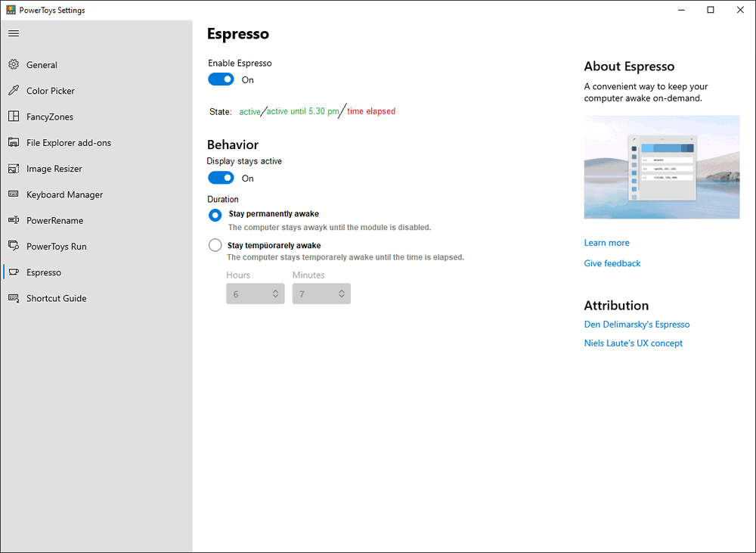
Task: Click the Image Resizer icon
Action: [x=14, y=169]
